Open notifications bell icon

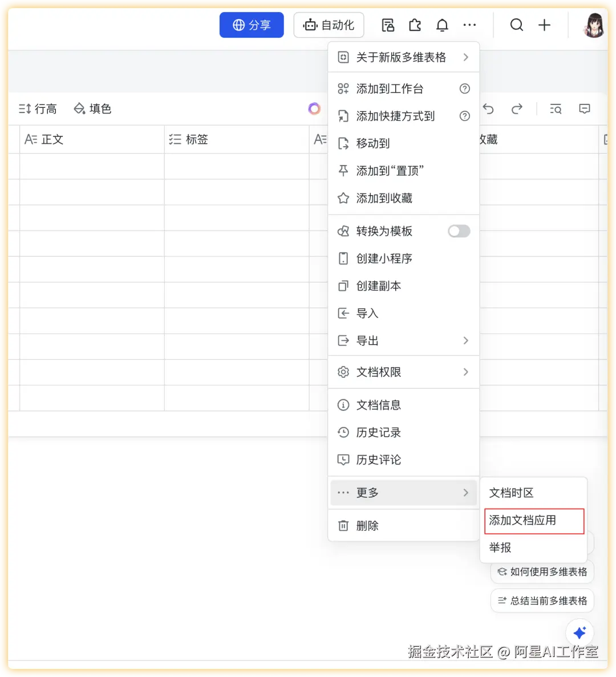coord(442,25)
